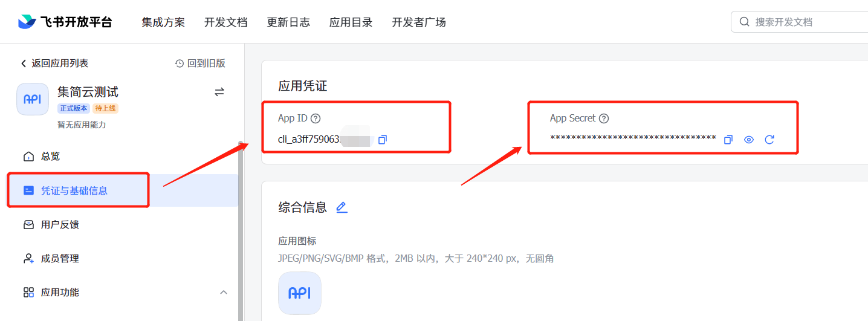Copy the App ID value
The width and height of the screenshot is (868, 321).
[382, 140]
